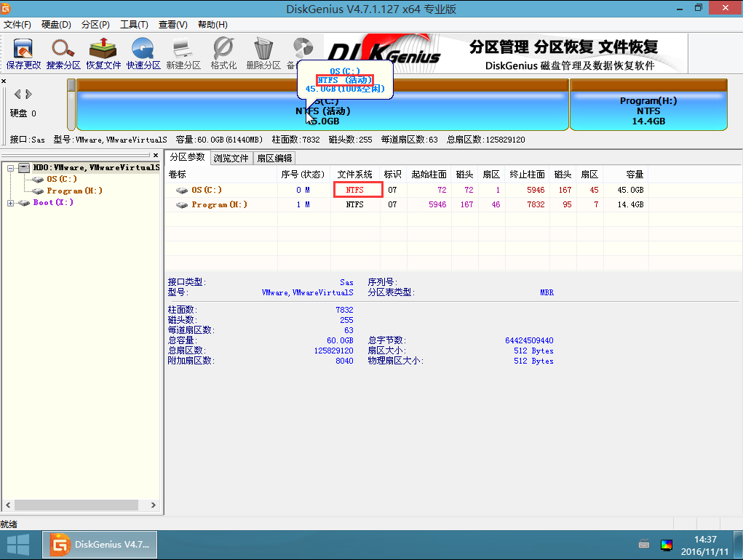This screenshot has height=560, width=743.
Task: Click the 终止柱面 column header
Action: [527, 175]
